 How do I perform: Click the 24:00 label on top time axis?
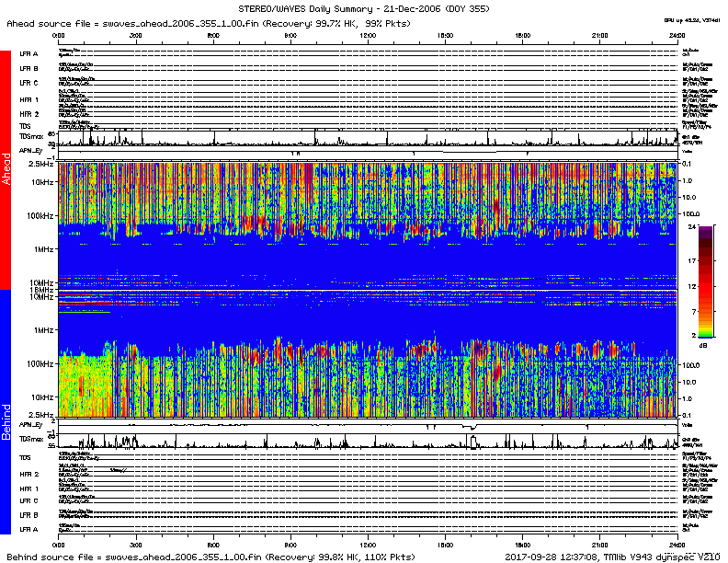click(x=677, y=36)
